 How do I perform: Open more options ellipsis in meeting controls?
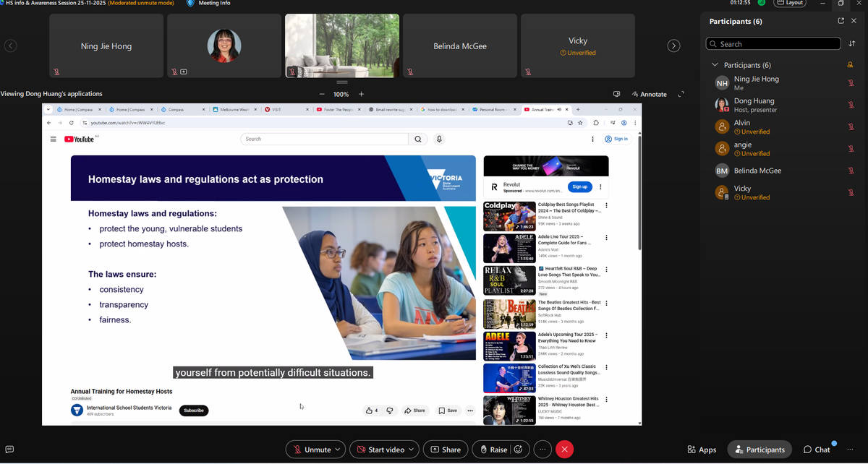[x=542, y=450]
